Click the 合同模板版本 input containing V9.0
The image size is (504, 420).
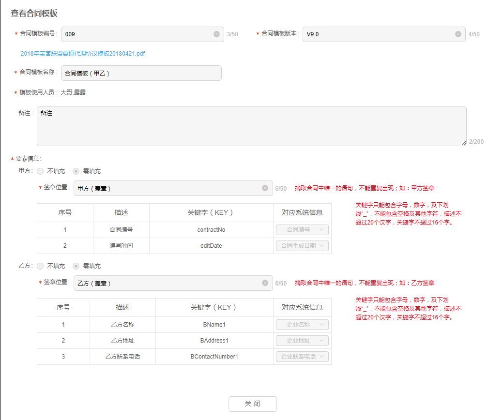(378, 34)
